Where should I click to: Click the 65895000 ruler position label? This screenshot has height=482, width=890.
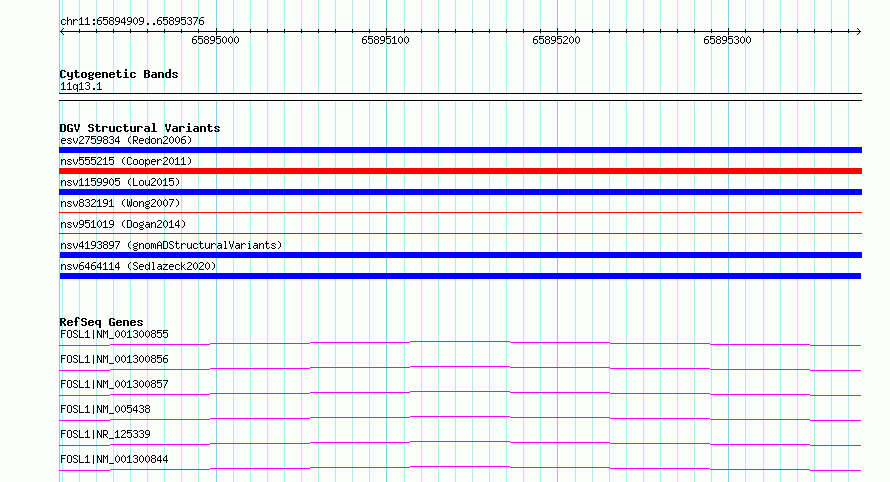point(215,40)
